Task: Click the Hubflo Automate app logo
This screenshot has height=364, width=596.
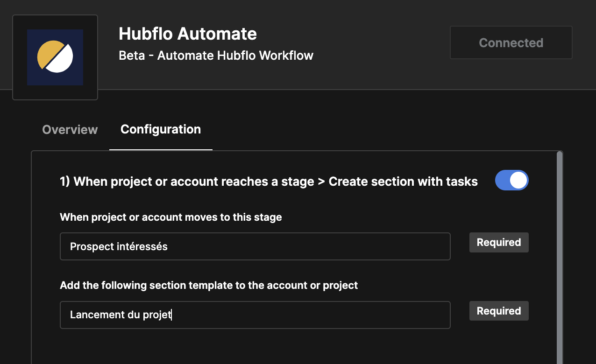Action: (55, 57)
